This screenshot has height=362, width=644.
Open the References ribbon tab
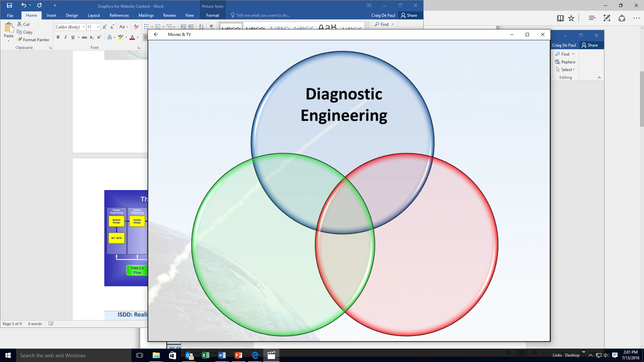click(119, 15)
